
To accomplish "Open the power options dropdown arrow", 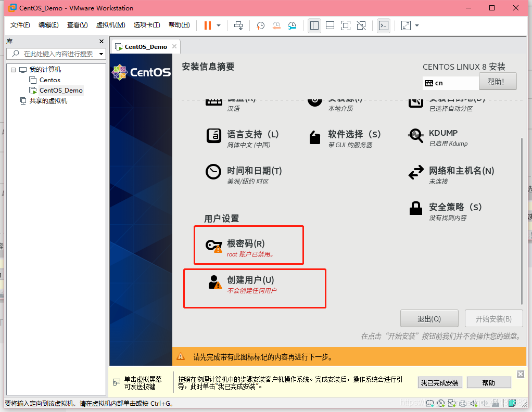I will point(219,25).
